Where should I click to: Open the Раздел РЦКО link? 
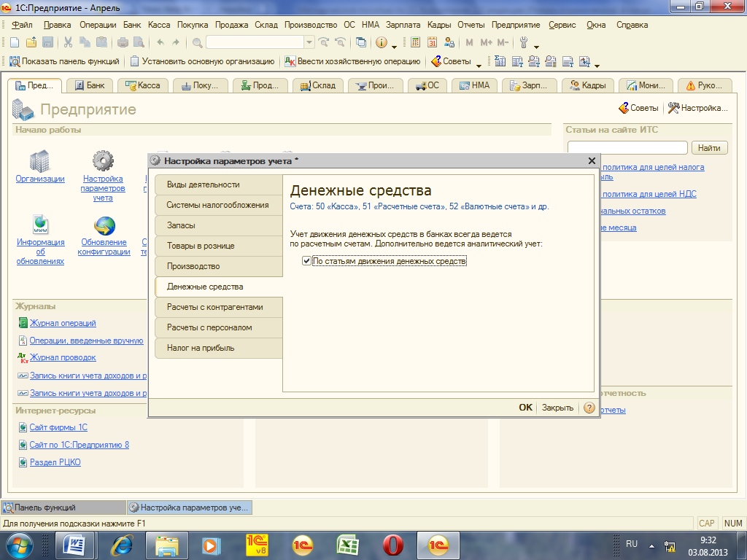[55, 462]
